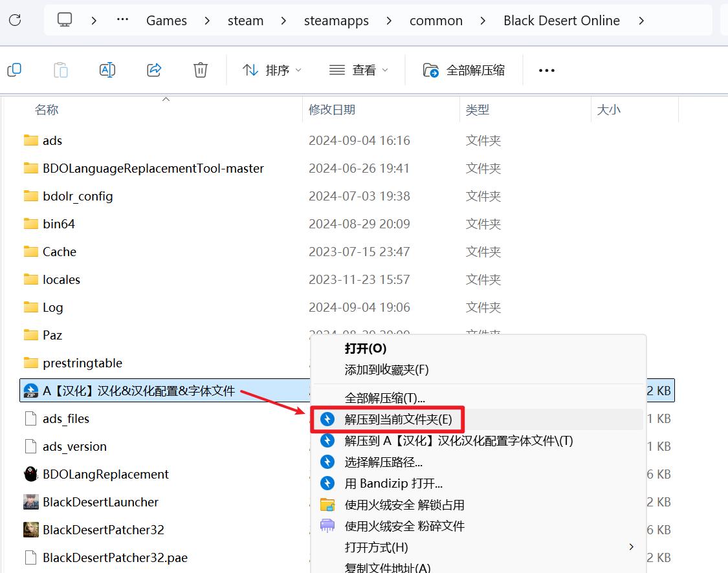Expand chevron between steam and steamapps
This screenshot has height=573, width=728.
[283, 21]
